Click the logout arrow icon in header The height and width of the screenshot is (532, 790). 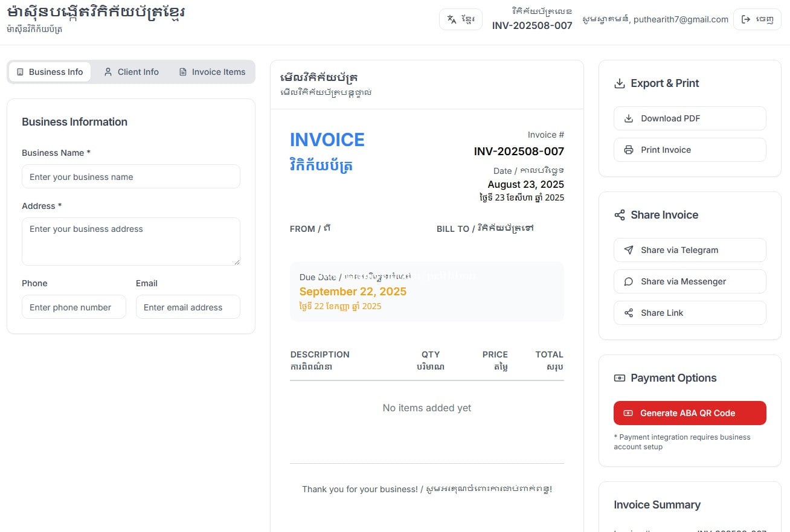pos(746,19)
